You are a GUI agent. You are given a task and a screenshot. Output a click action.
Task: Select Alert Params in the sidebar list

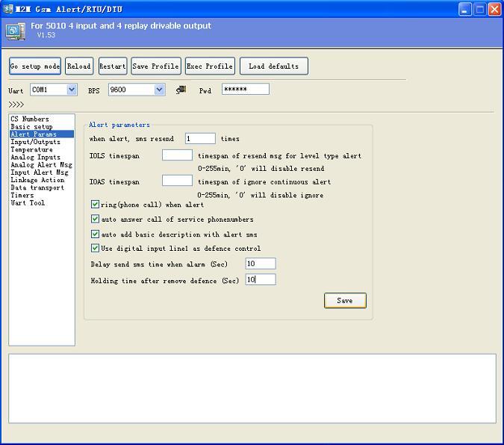(42, 134)
